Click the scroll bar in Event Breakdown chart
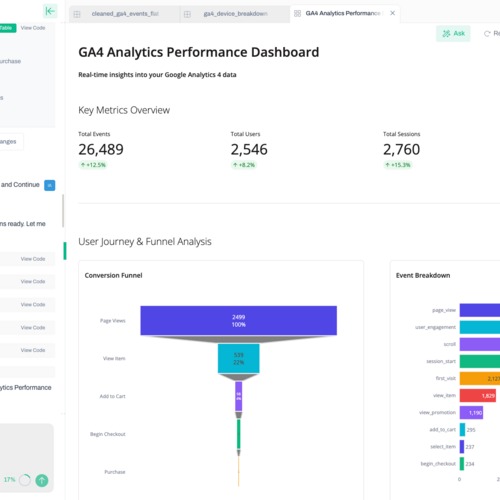 [480, 344]
